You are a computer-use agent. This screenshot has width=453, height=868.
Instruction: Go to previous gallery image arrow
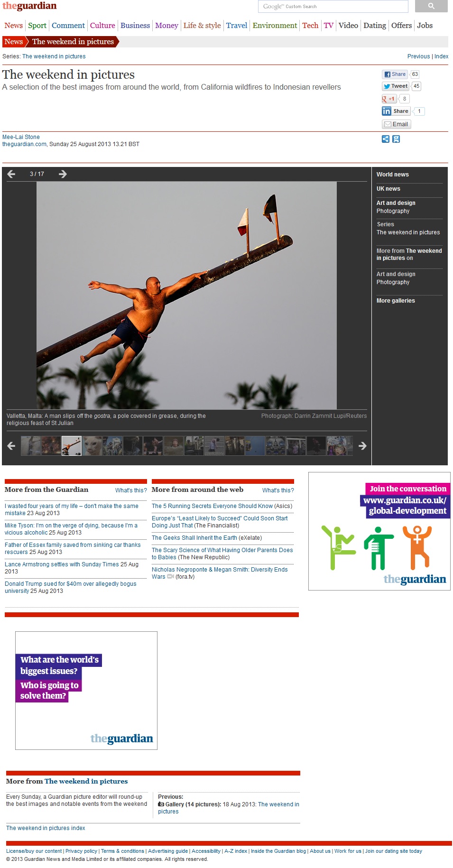[11, 174]
